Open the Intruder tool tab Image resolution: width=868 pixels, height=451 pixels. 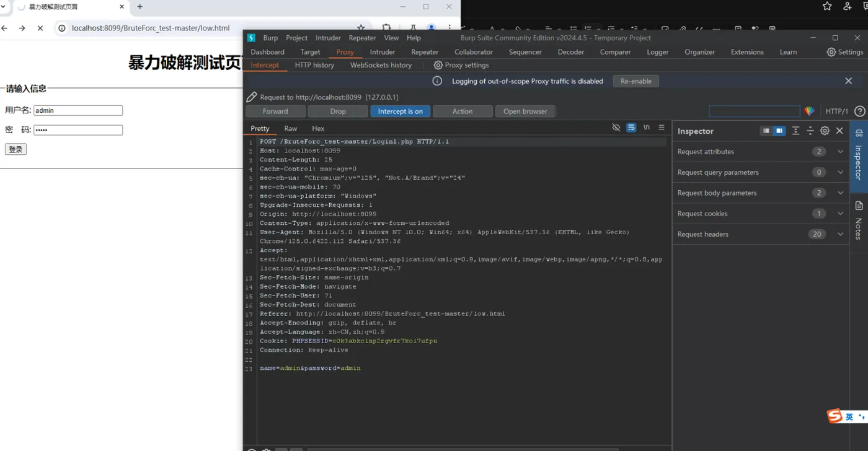[x=383, y=52]
